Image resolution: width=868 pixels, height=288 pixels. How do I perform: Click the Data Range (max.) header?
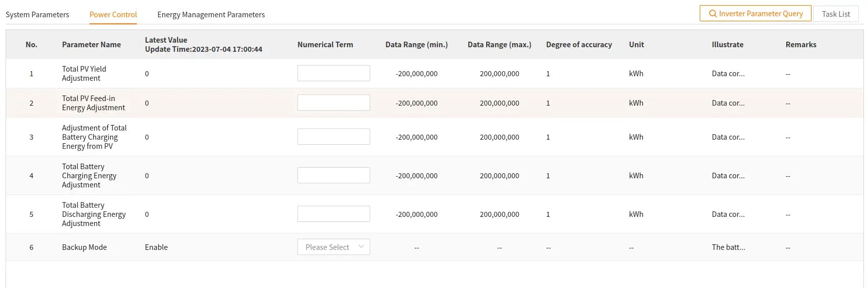[499, 45]
